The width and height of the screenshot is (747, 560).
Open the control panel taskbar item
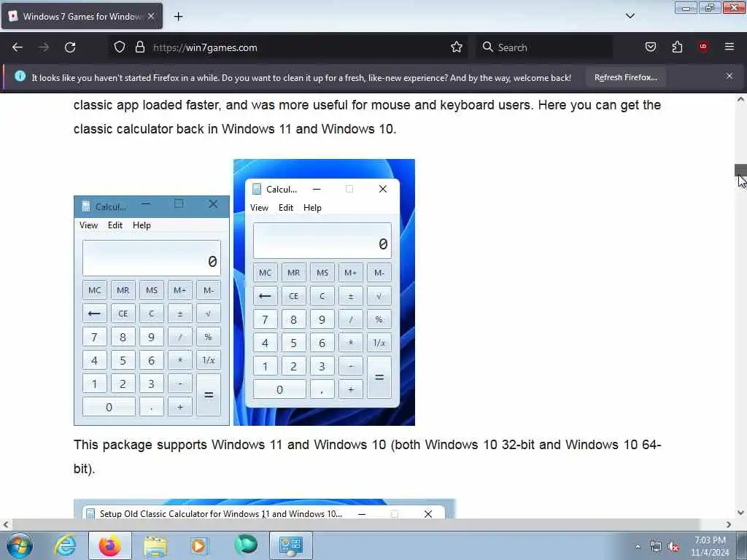291,545
